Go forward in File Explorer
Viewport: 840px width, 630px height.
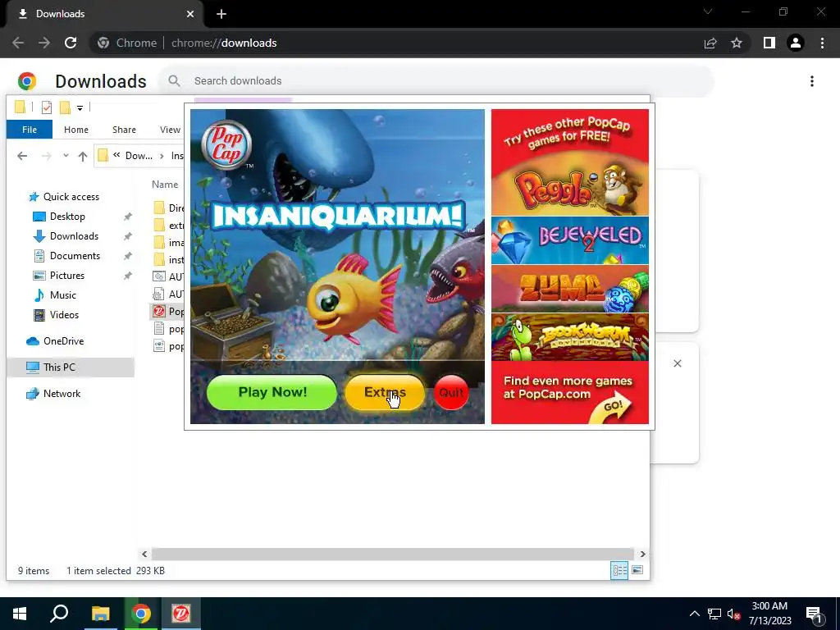pyautogui.click(x=47, y=156)
